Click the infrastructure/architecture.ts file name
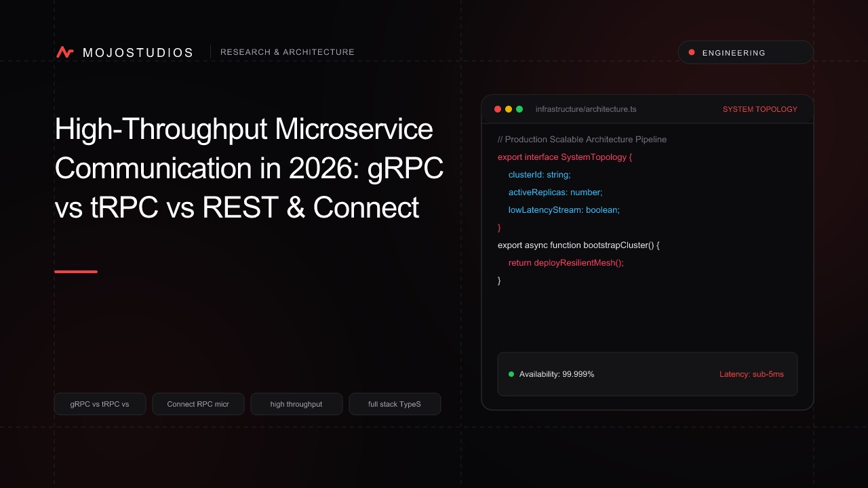Viewport: 868px width, 488px height. (x=586, y=109)
